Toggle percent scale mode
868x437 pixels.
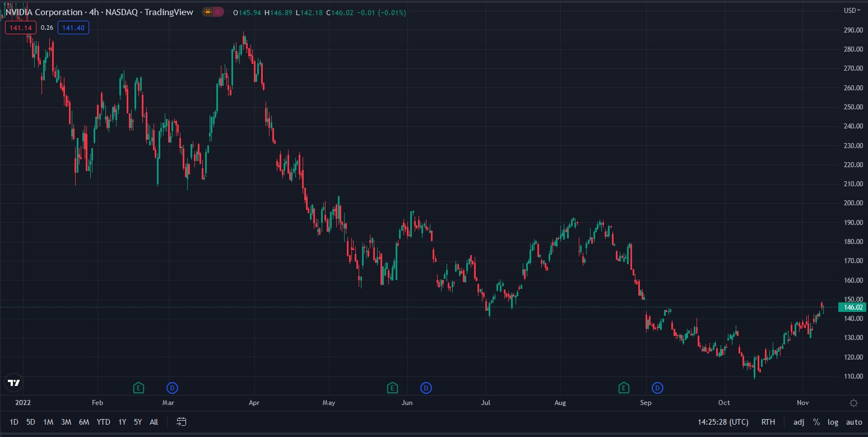point(816,422)
